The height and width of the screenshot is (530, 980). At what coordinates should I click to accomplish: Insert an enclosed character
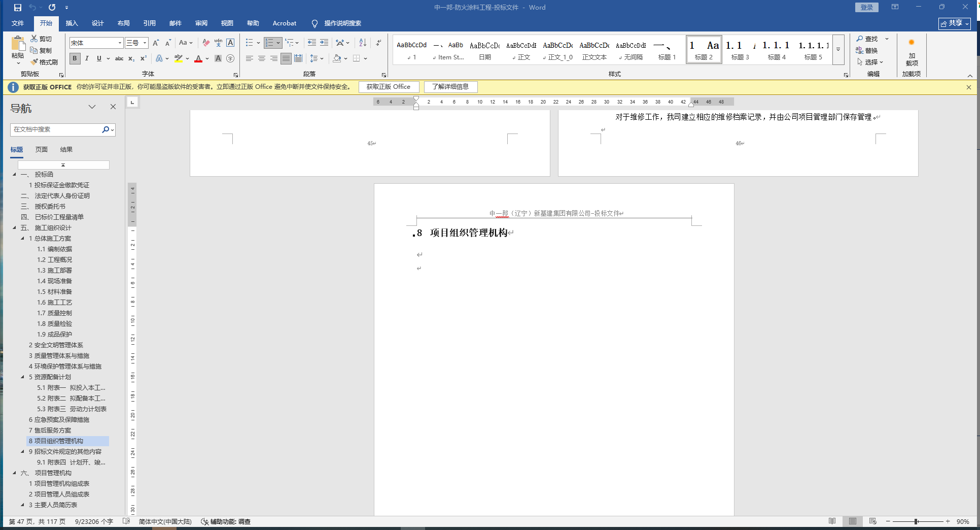click(x=230, y=58)
